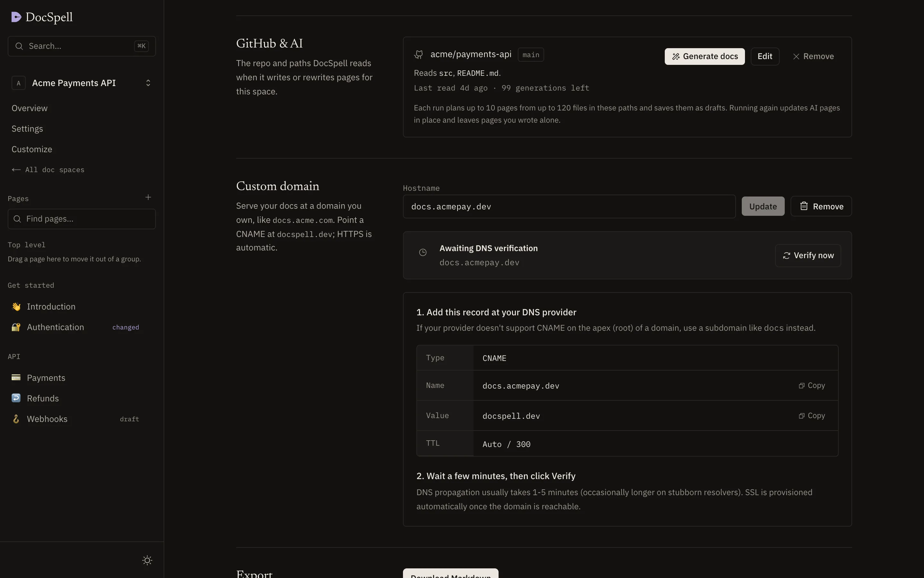Viewport: 924px width, 578px height.
Task: Click the search magnifier icon in Search box
Action: tap(19, 46)
